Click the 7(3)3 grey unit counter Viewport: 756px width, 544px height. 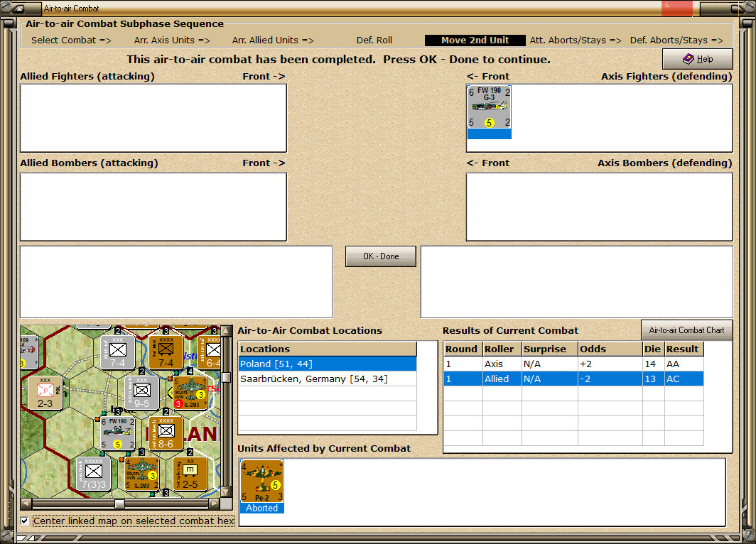94,474
